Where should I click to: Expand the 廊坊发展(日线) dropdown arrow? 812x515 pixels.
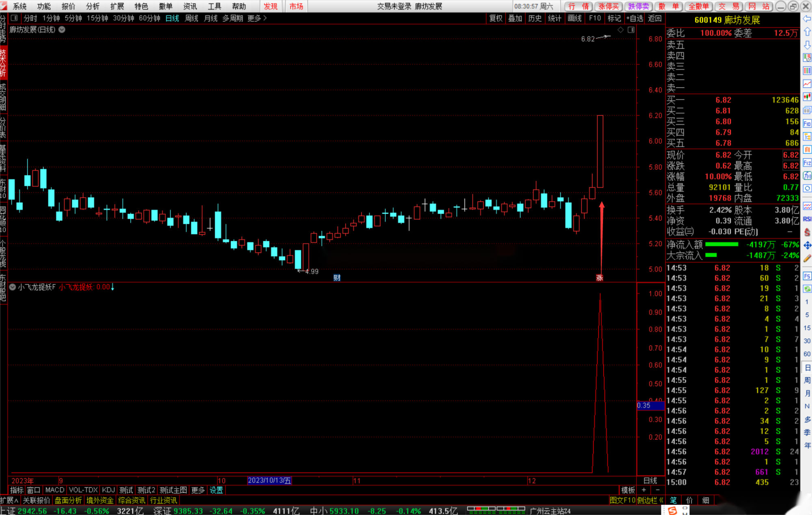coord(62,30)
